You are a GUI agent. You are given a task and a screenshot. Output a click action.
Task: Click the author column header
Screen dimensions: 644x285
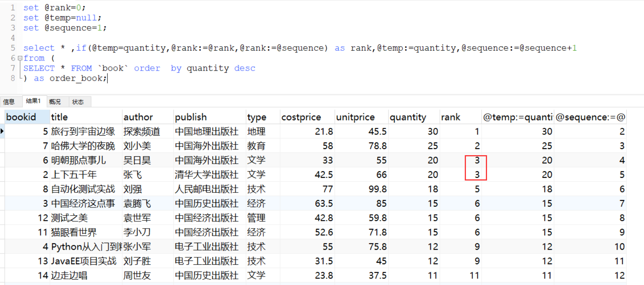pyautogui.click(x=147, y=117)
